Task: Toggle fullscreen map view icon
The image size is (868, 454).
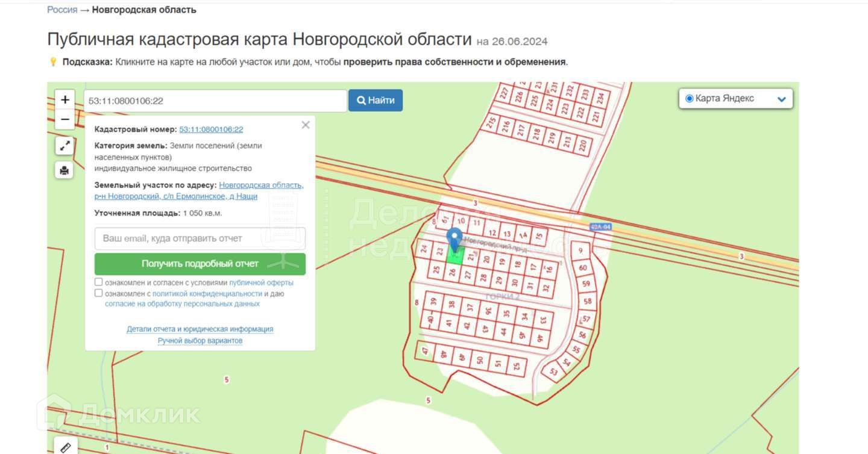Action: pos(64,146)
